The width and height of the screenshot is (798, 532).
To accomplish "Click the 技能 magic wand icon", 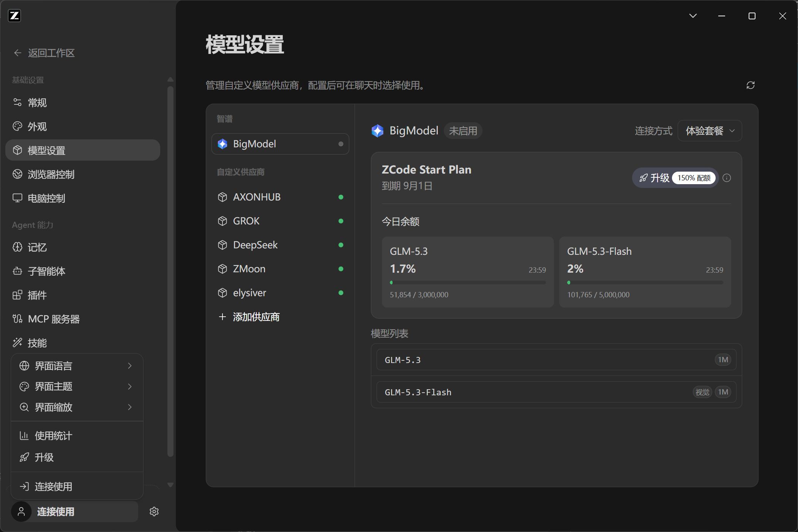I will [17, 343].
